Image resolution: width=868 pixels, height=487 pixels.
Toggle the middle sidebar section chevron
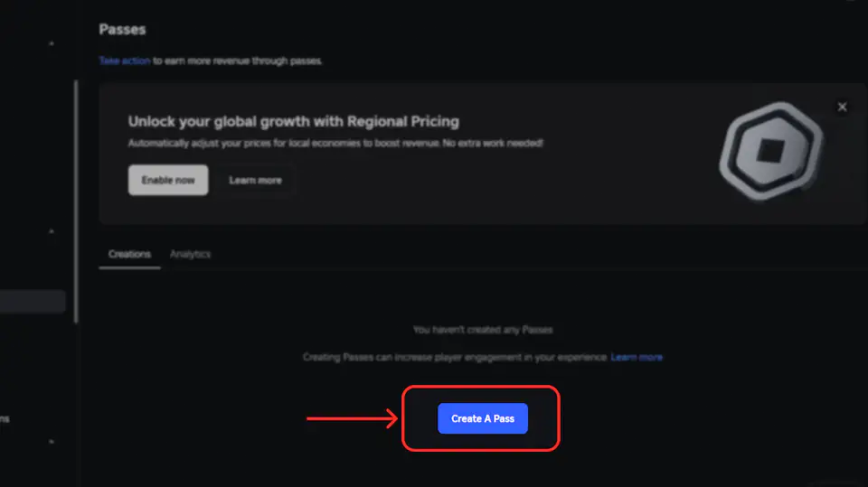point(52,231)
